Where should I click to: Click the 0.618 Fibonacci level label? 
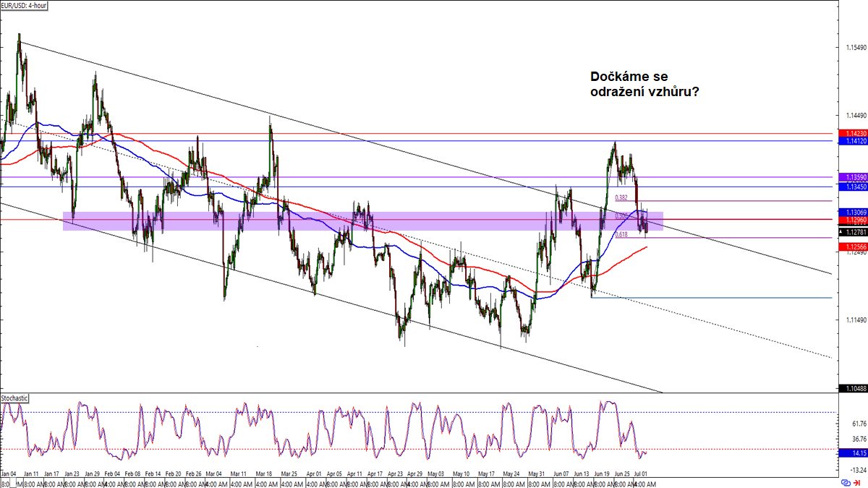[621, 234]
